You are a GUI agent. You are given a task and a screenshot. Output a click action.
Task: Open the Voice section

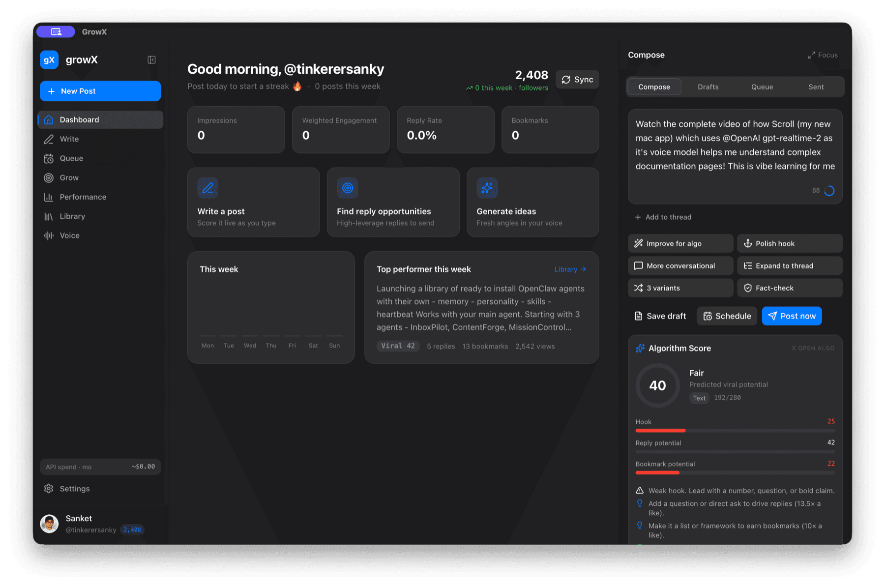[x=100, y=235]
